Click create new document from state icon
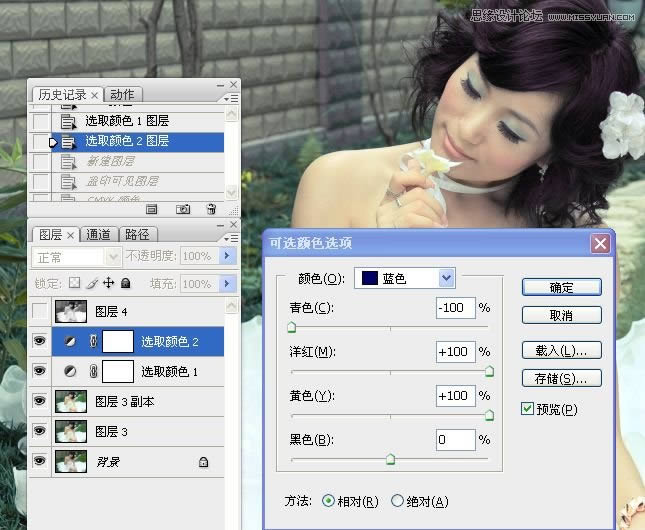The height and width of the screenshot is (530, 645). click(153, 209)
